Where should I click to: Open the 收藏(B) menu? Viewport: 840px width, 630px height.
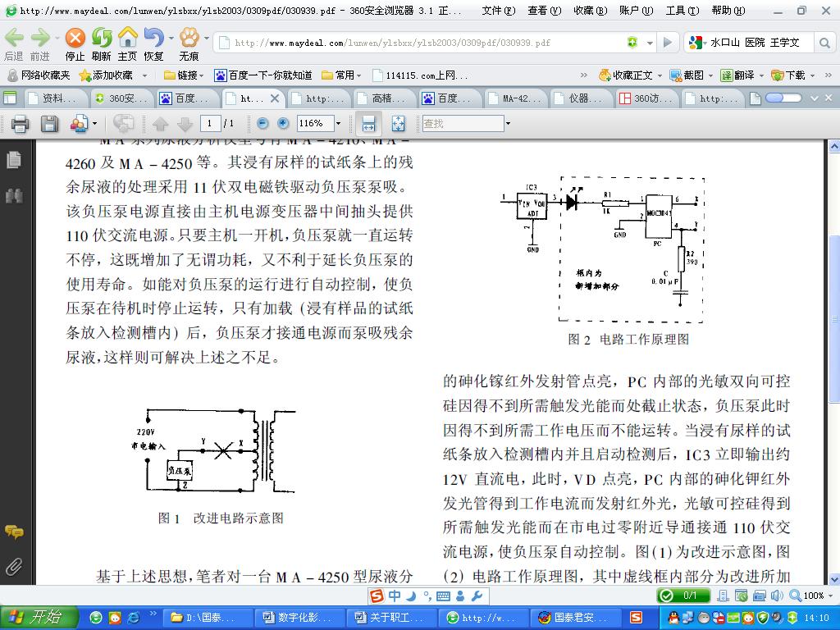(591, 10)
